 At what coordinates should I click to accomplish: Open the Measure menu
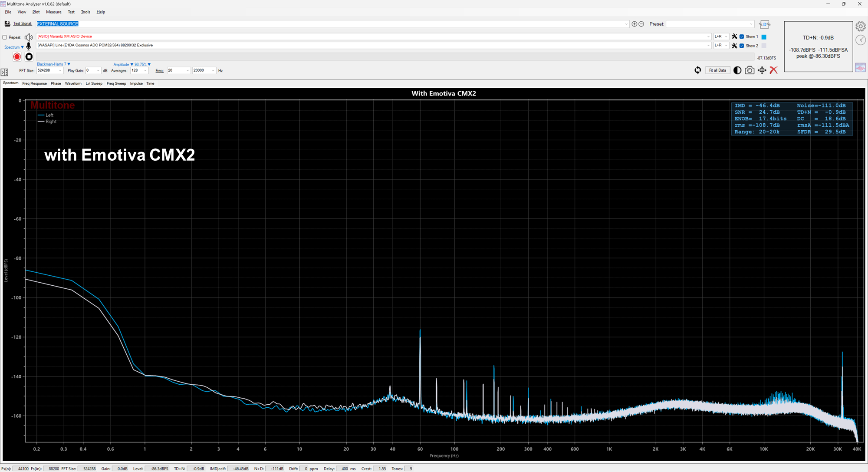click(54, 12)
